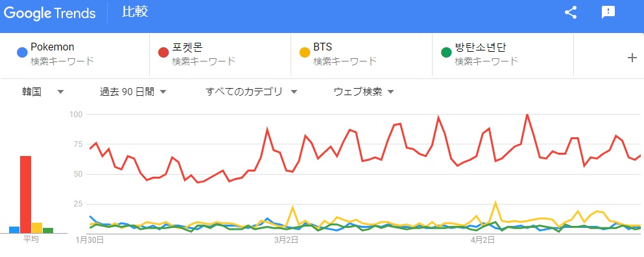644x257 pixels.
Task: Open the 韓国 region dropdown
Action: click(x=43, y=92)
